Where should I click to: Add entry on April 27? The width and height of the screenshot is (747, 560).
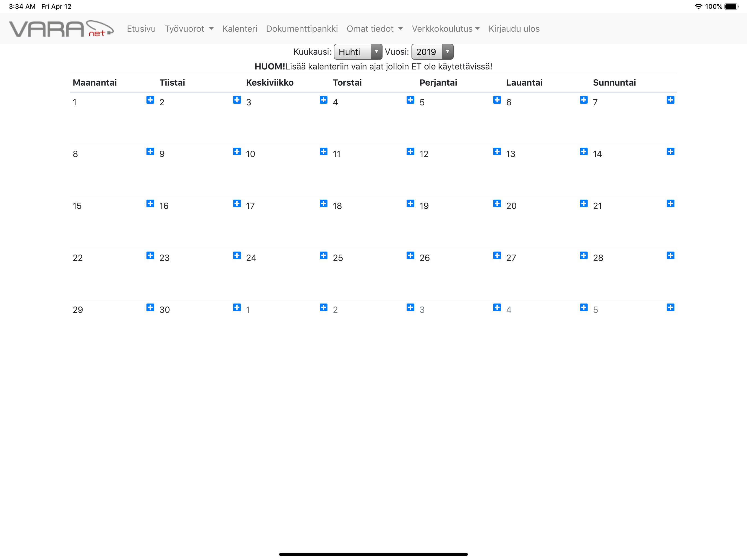click(x=583, y=255)
